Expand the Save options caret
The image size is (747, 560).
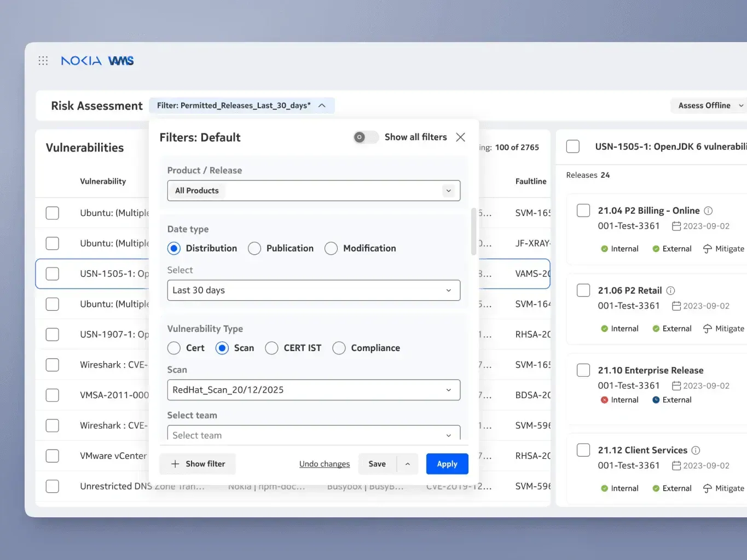pyautogui.click(x=408, y=464)
